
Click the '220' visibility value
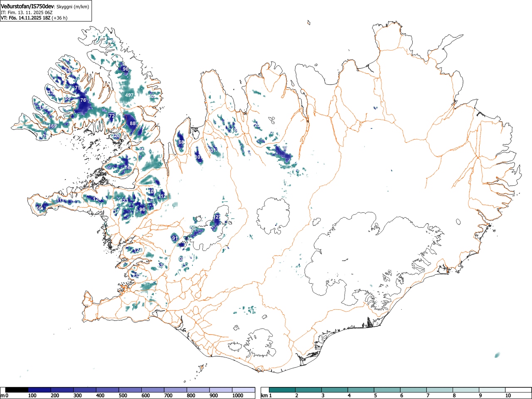[x=116, y=135]
